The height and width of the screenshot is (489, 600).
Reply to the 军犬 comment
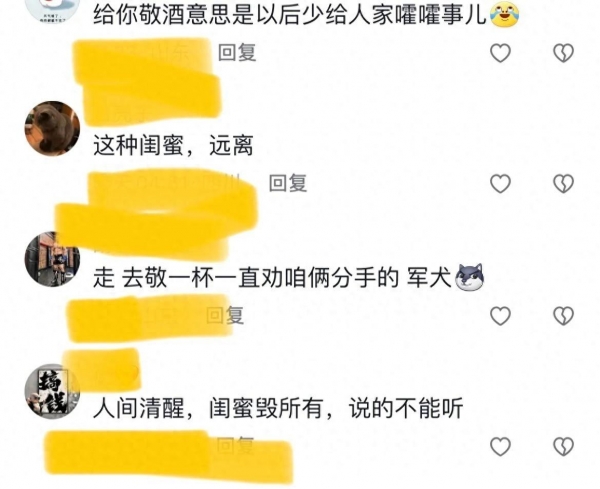[x=225, y=315]
